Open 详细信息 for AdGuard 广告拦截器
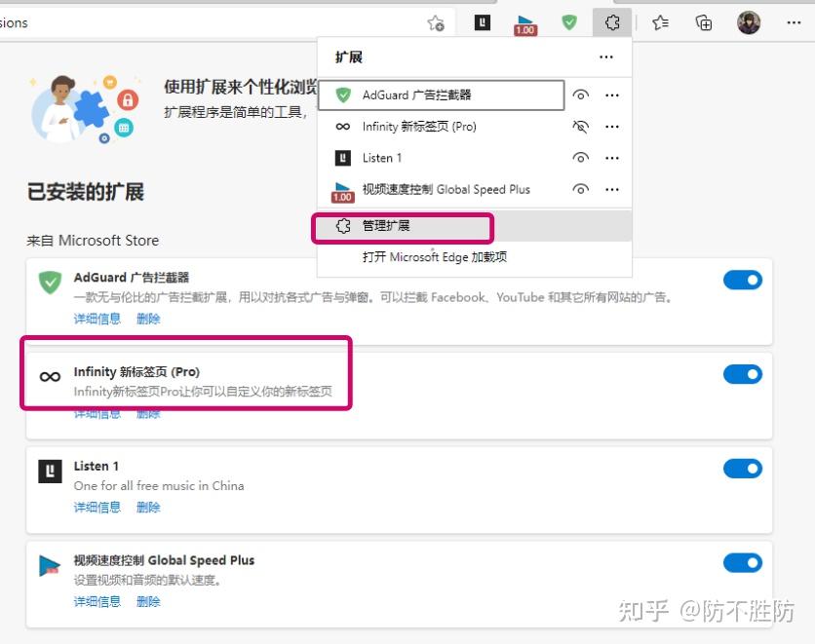 (x=97, y=319)
